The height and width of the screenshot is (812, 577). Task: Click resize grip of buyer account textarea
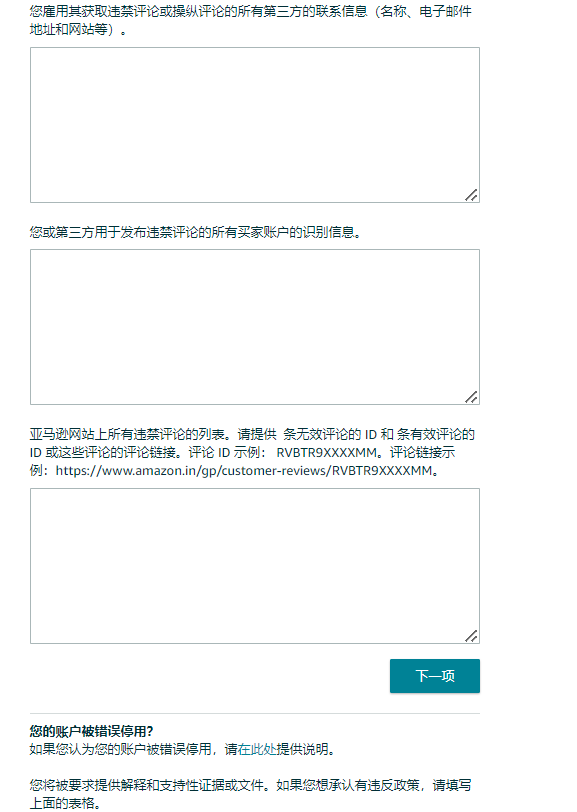[471, 397]
